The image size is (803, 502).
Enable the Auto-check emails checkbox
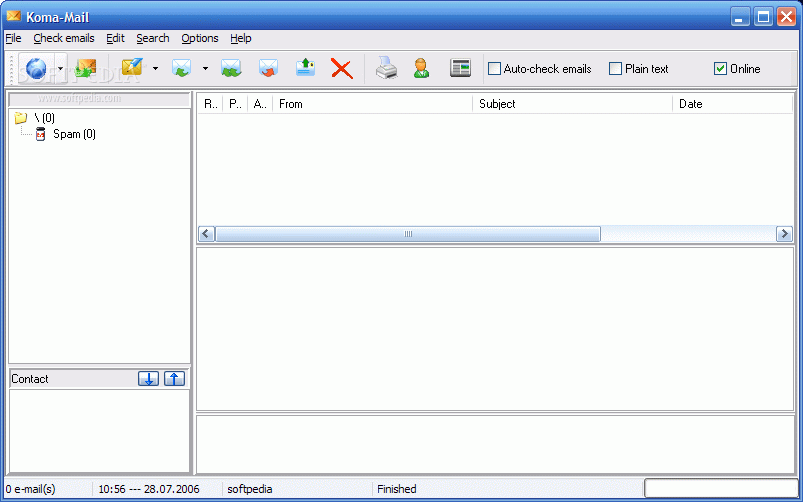[494, 69]
